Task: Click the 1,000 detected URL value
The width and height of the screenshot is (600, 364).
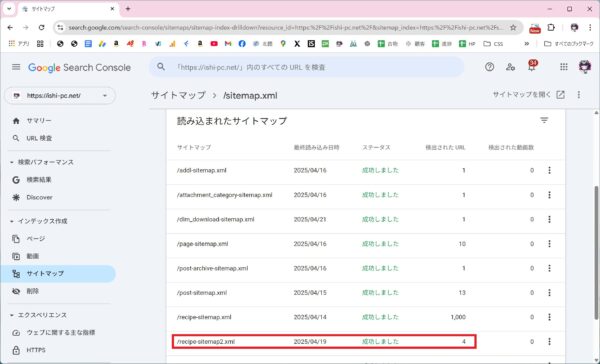Action: pos(458,317)
